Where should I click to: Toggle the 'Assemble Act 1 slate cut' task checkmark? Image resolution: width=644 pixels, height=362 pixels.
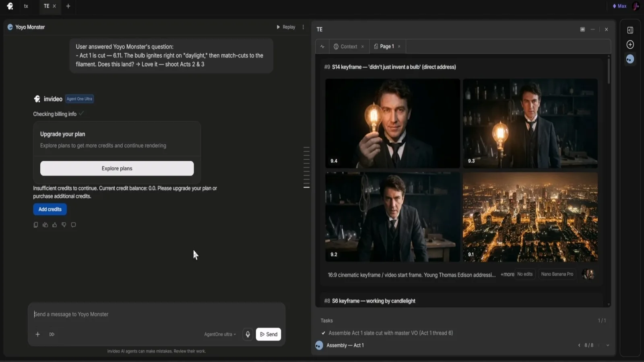coord(323,333)
